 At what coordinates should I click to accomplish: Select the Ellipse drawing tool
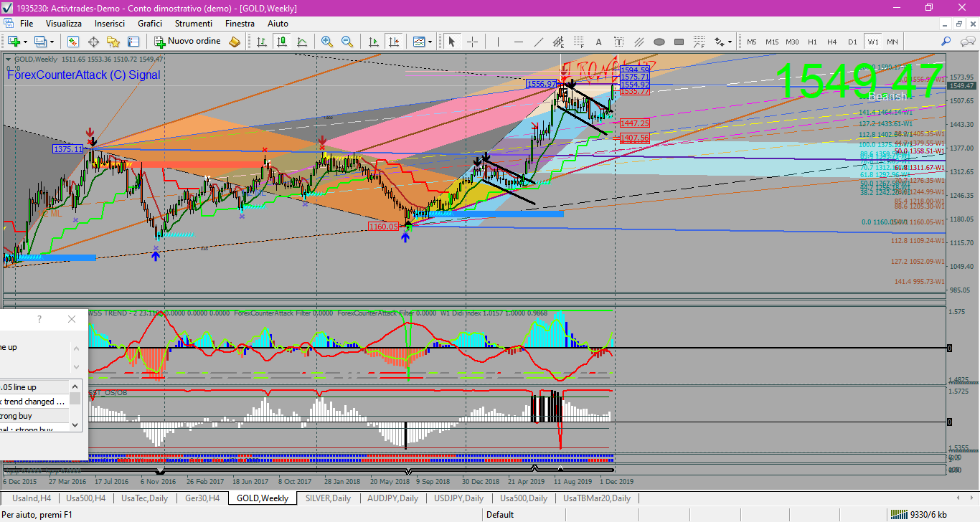659,42
